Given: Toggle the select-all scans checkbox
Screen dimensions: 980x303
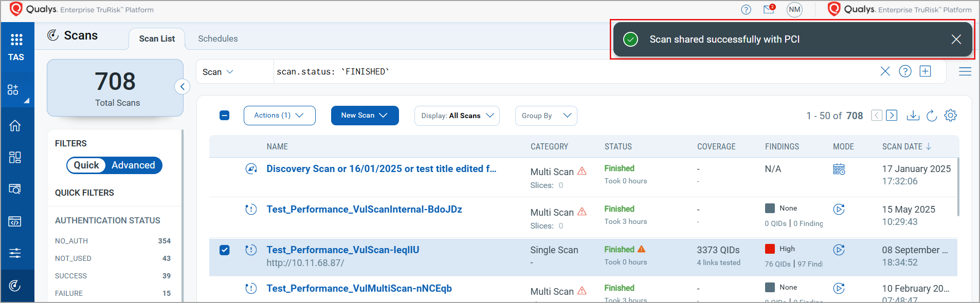Looking at the screenshot, I should 225,116.
